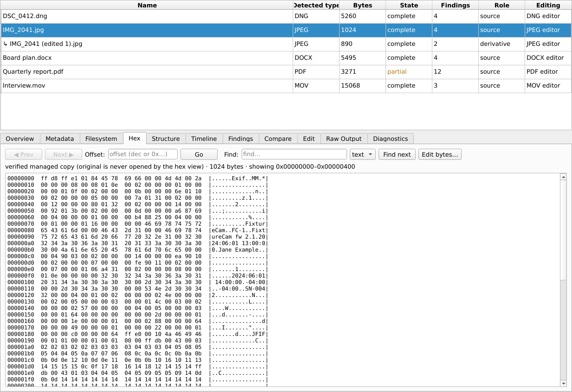Select the Quarterly report.pdf row
Screen dimensions: 572x392
[x=286, y=72]
